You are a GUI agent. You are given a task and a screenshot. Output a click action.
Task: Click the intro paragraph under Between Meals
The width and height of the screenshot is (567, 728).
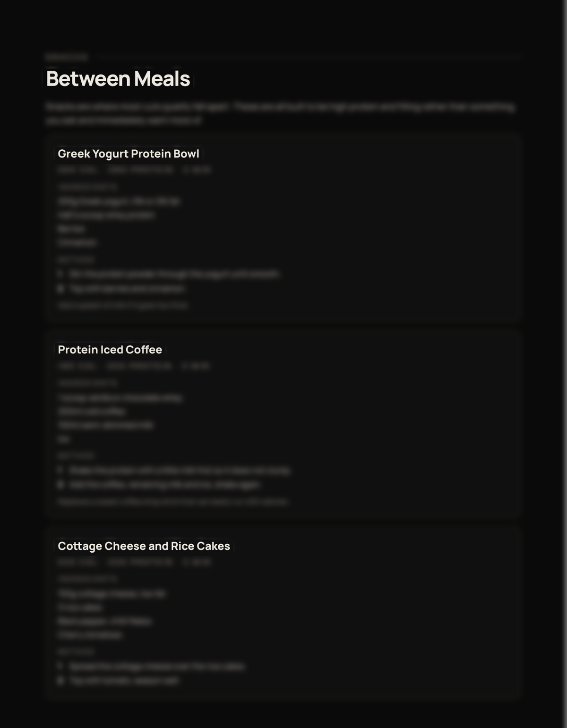coord(281,113)
